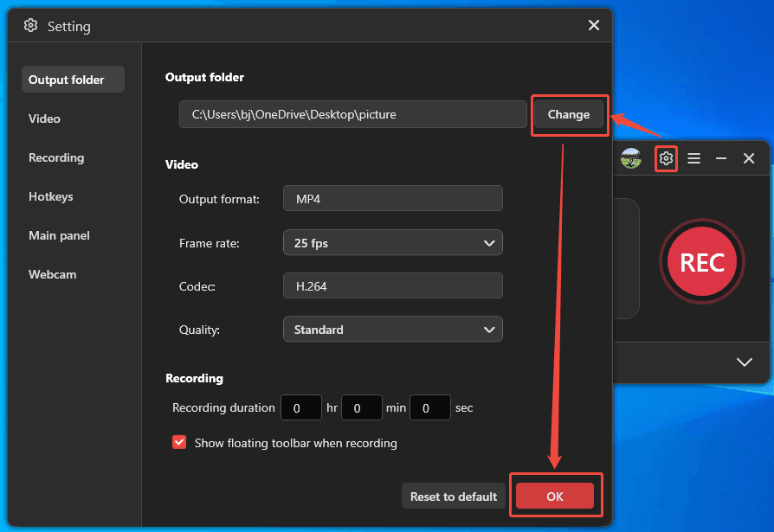
Task: Select the output folder path text field
Action: (353, 114)
